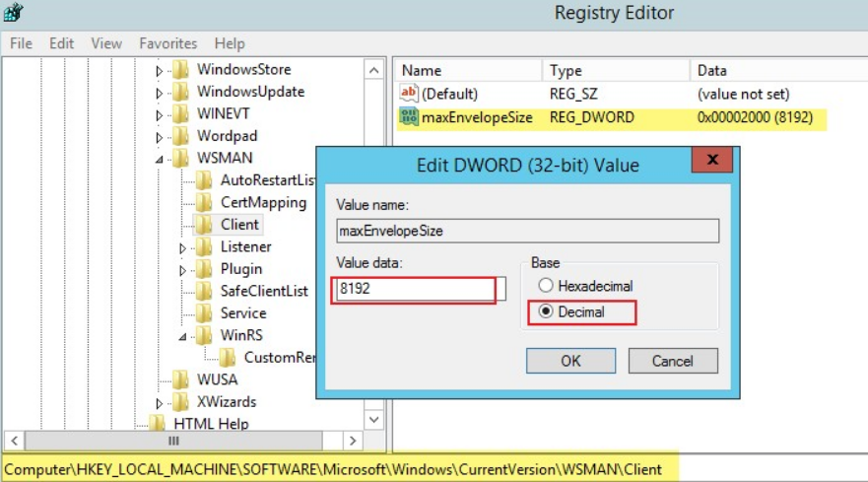Viewport: 868px width, 482px height.
Task: Select the (Default) string value icon
Action: click(409, 93)
